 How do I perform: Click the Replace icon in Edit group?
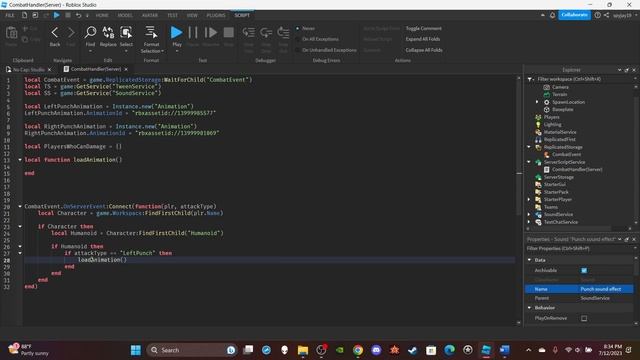[x=108, y=33]
